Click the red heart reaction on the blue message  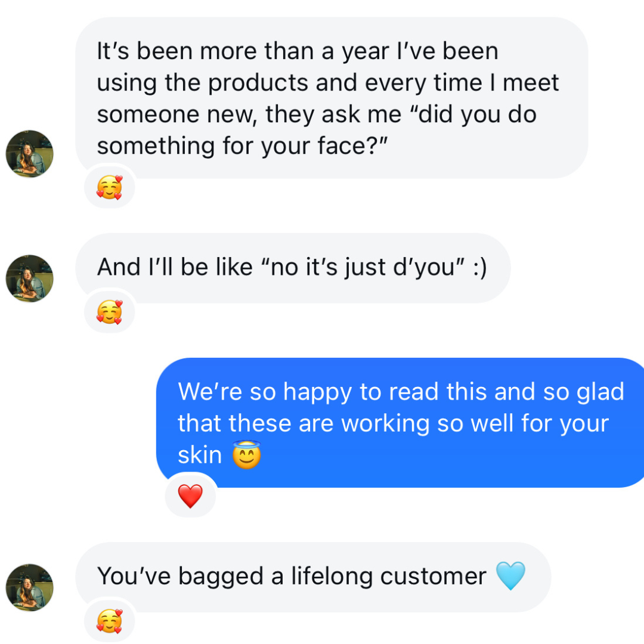coord(190,496)
